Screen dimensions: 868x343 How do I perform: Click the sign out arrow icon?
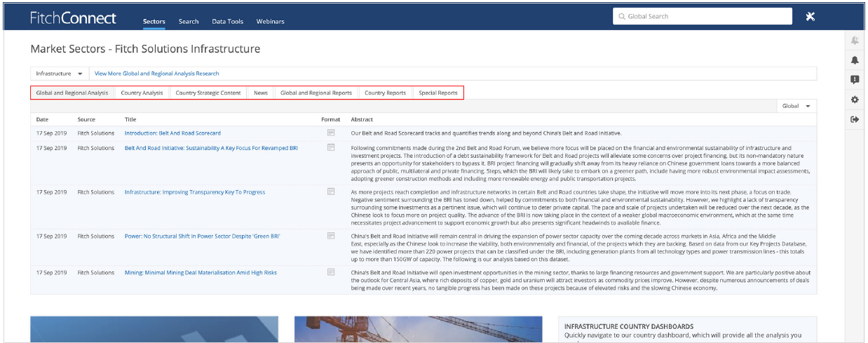[x=855, y=119]
